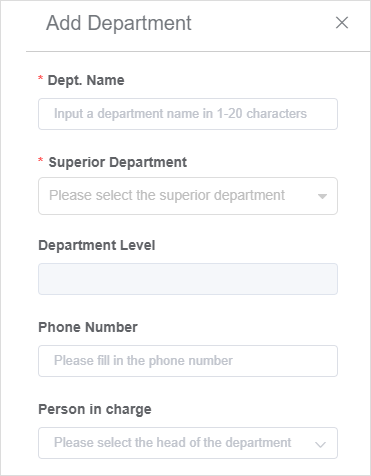This screenshot has height=476, width=371.
Task: Open the Superior Department dropdown
Action: click(188, 196)
